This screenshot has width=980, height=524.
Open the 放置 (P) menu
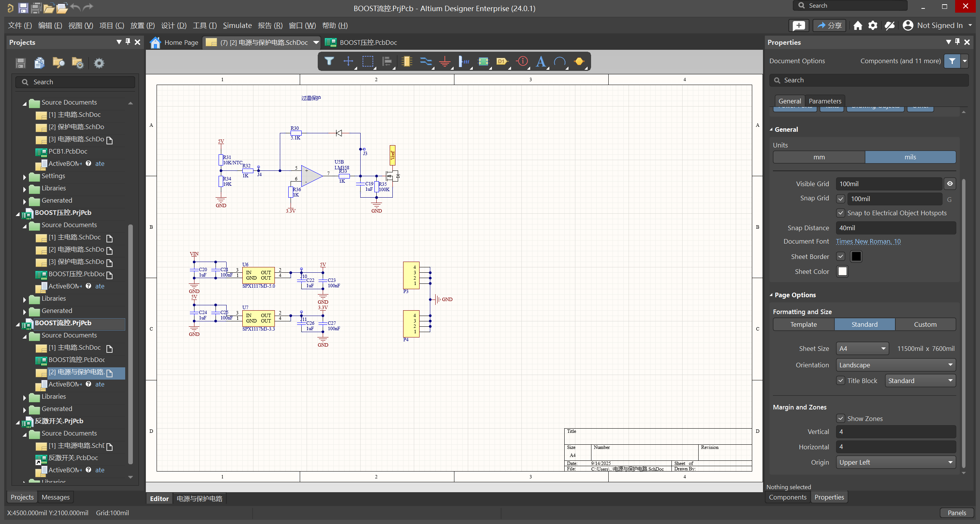click(142, 25)
